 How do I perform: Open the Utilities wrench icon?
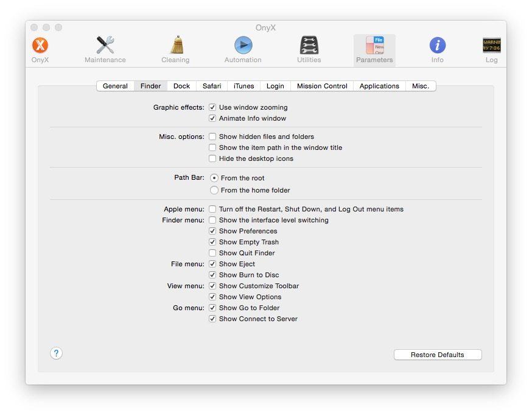pos(309,45)
